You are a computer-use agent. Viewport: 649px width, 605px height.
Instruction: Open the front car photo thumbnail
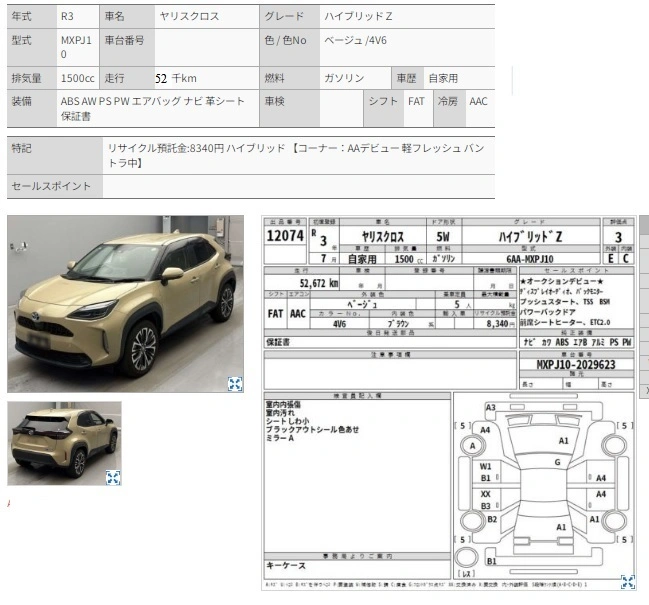[125, 304]
